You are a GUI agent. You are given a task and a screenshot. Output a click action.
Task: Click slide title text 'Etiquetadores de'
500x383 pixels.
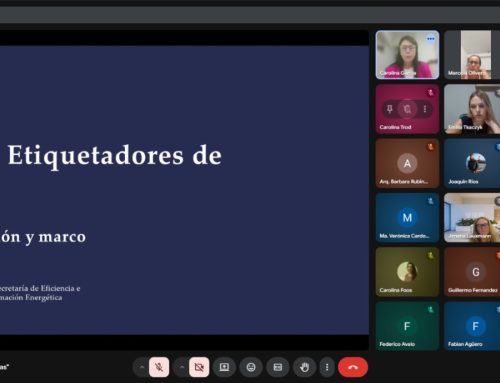pos(115,156)
